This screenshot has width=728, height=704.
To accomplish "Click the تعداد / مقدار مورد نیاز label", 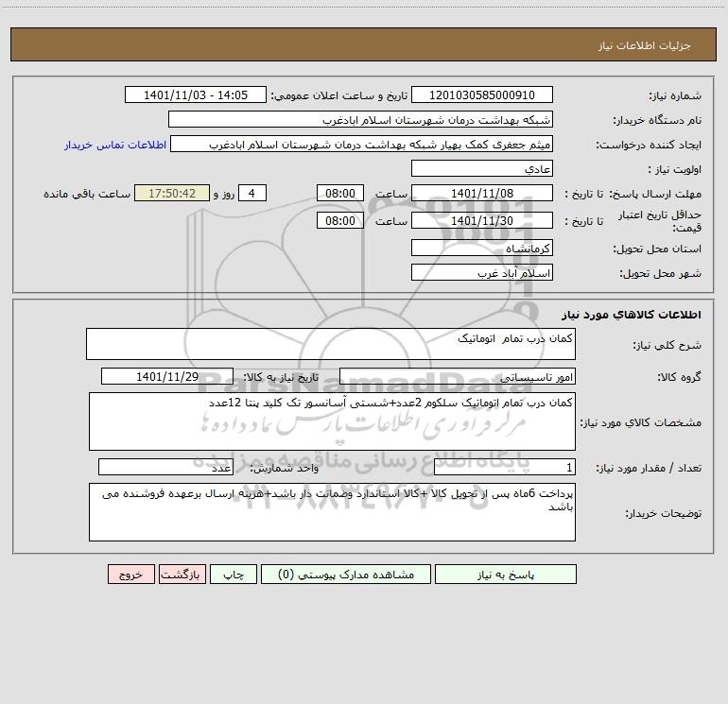I will click(649, 469).
